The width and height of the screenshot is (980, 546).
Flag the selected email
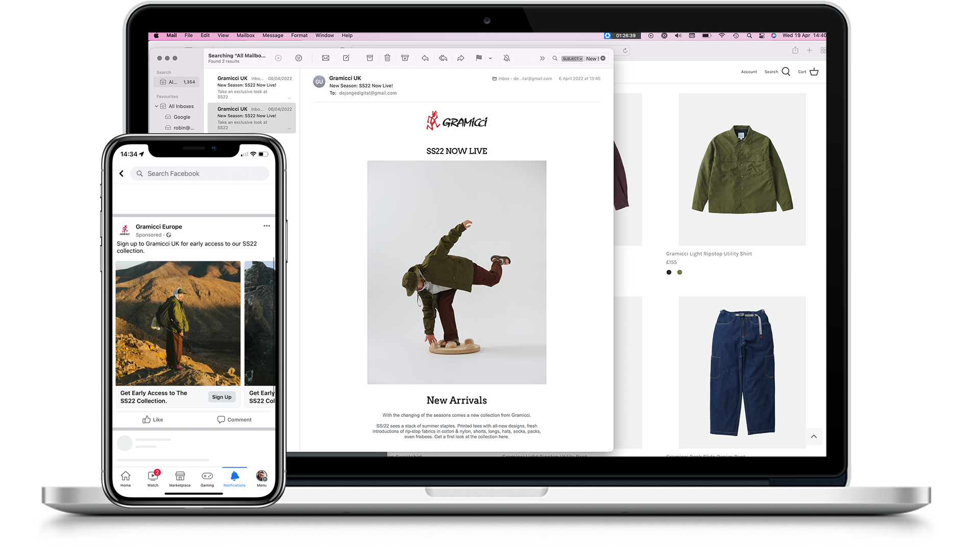point(479,58)
